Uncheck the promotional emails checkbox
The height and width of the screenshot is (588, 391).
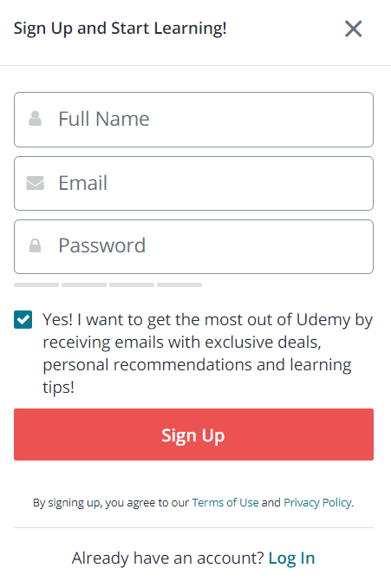pyautogui.click(x=23, y=319)
